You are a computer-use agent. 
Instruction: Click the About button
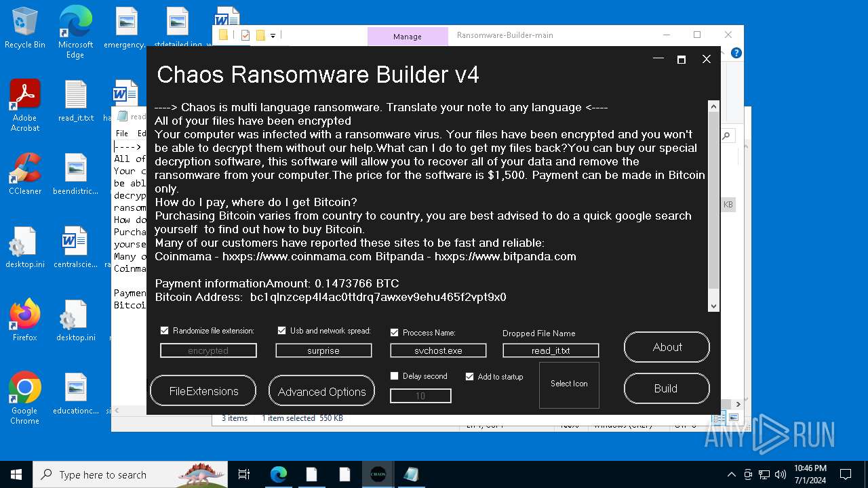tap(667, 347)
